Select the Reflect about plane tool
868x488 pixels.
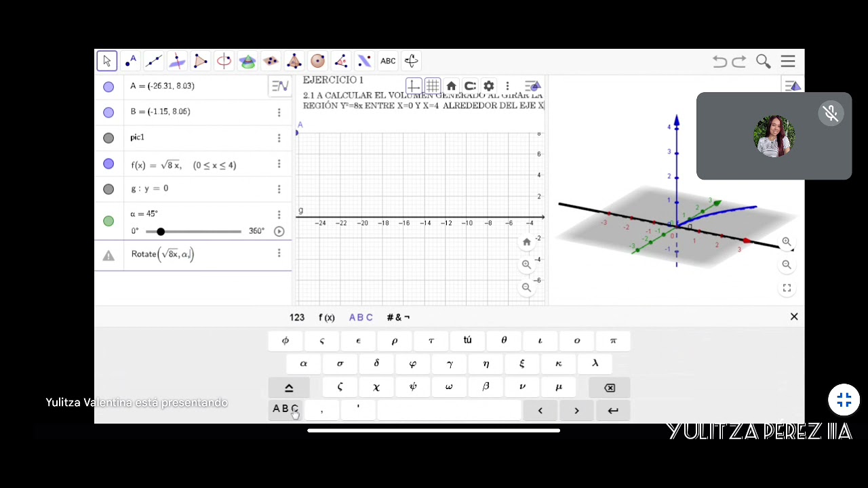tap(364, 61)
